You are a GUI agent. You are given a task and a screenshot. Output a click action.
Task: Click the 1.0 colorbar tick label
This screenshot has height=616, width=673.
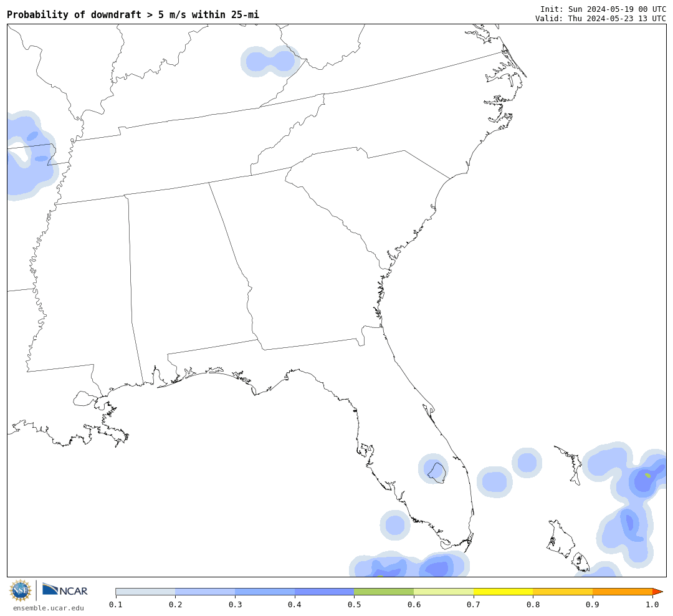(x=652, y=605)
